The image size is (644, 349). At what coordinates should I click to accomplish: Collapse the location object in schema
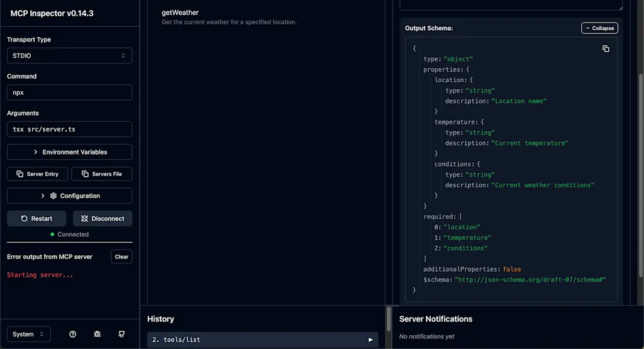(453, 80)
